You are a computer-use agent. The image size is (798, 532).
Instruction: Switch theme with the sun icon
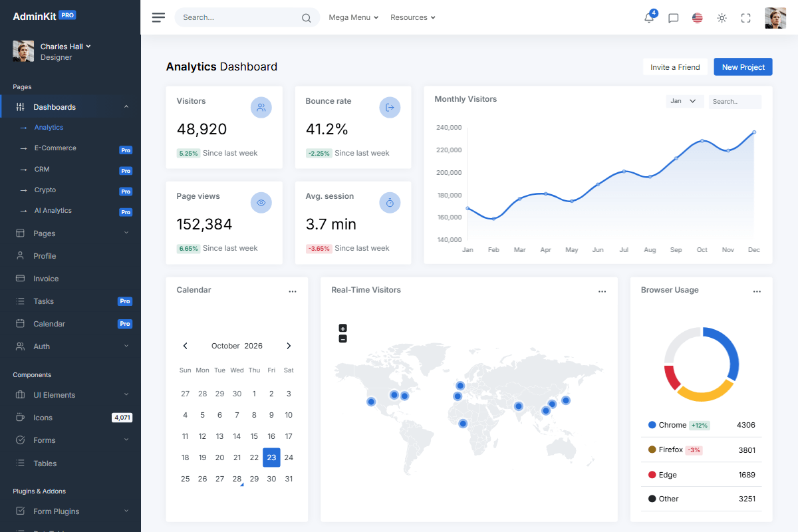722,18
